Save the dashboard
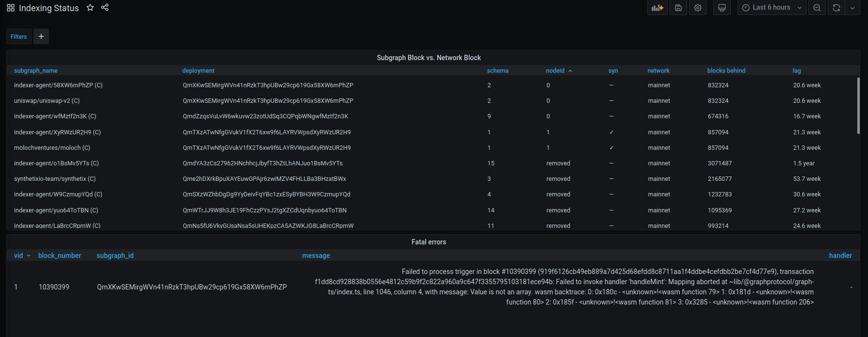This screenshot has height=337, width=868. coord(678,8)
